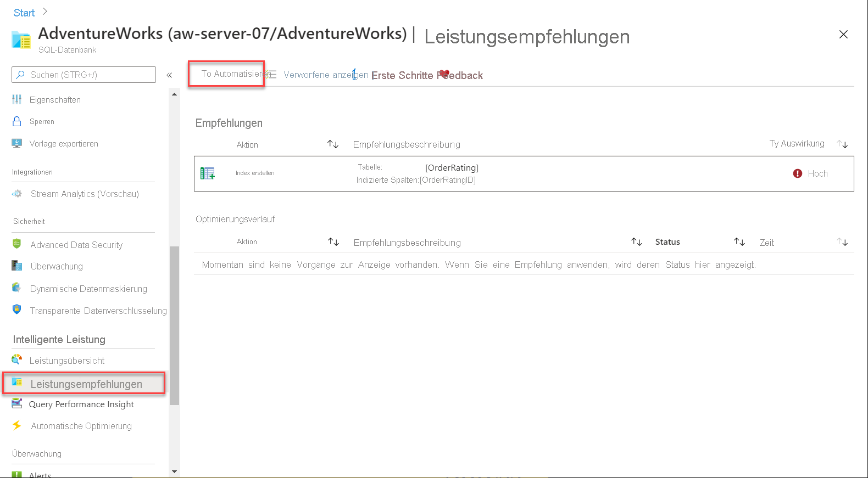Click the SQL database icon in header
The image size is (868, 478).
pyautogui.click(x=21, y=40)
